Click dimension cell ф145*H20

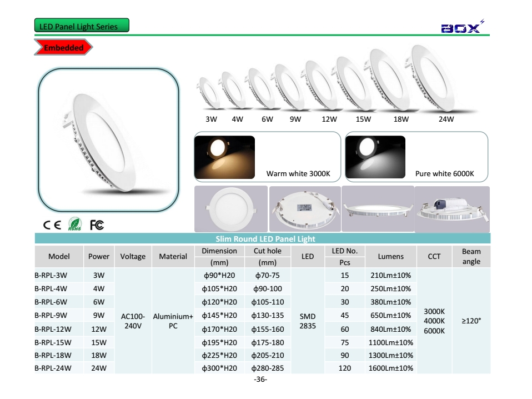click(219, 315)
